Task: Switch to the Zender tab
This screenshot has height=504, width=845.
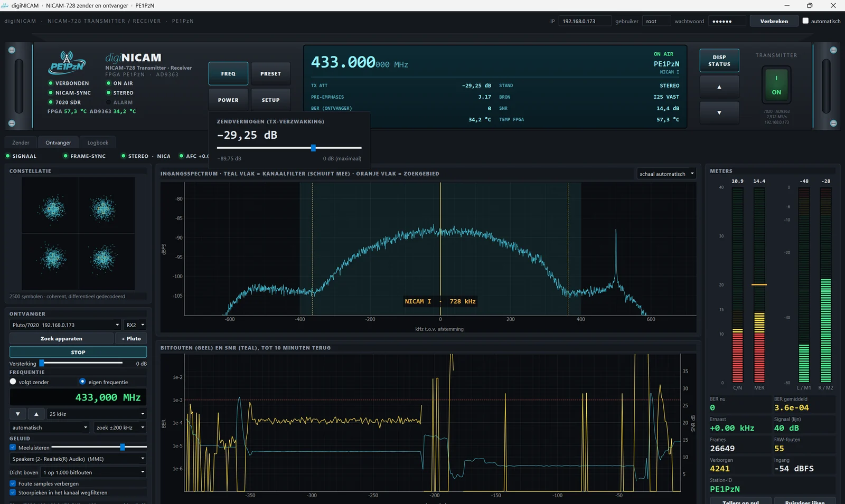Action: [x=21, y=142]
